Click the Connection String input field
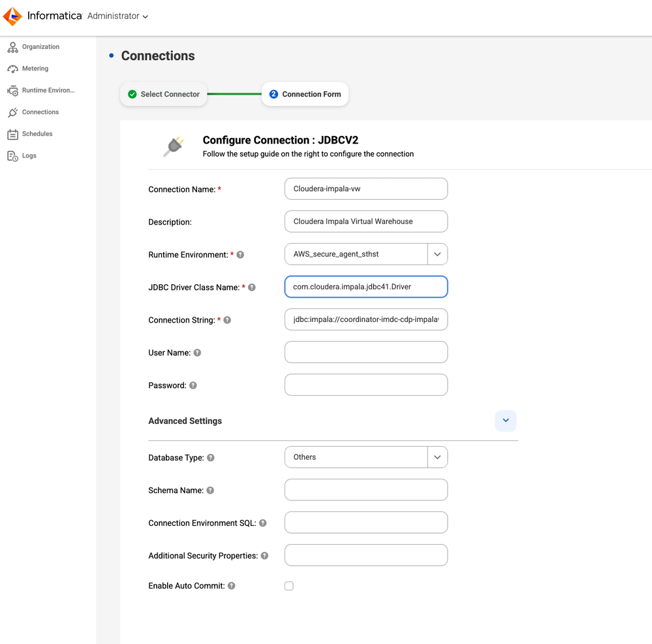This screenshot has height=644, width=652. coord(366,319)
